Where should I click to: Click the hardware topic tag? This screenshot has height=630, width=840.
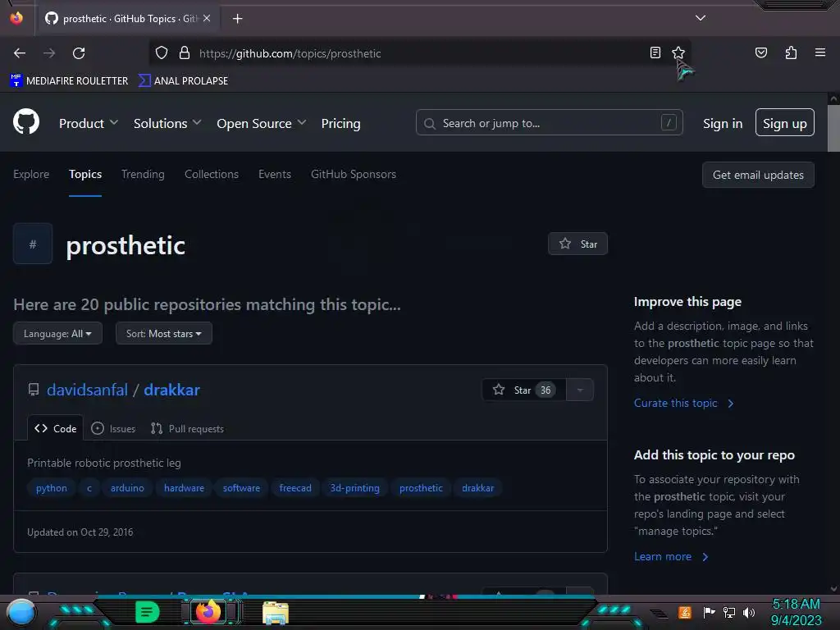point(184,488)
